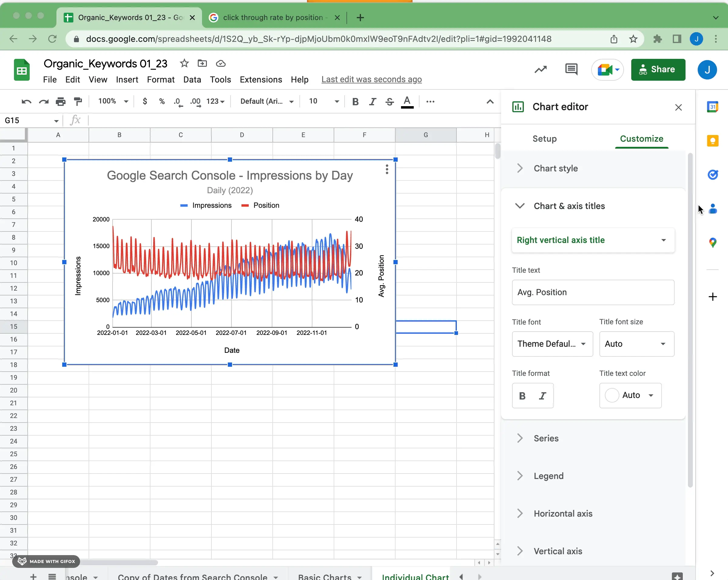Click the chart analytics icon in toolbar
This screenshot has width=728, height=580.
(x=540, y=70)
